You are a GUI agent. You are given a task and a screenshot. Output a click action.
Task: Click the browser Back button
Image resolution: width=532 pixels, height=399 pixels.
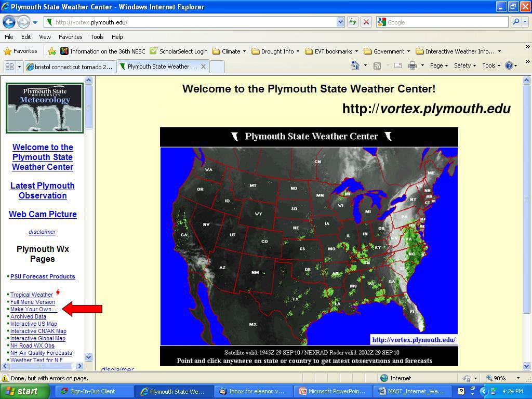tap(9, 22)
